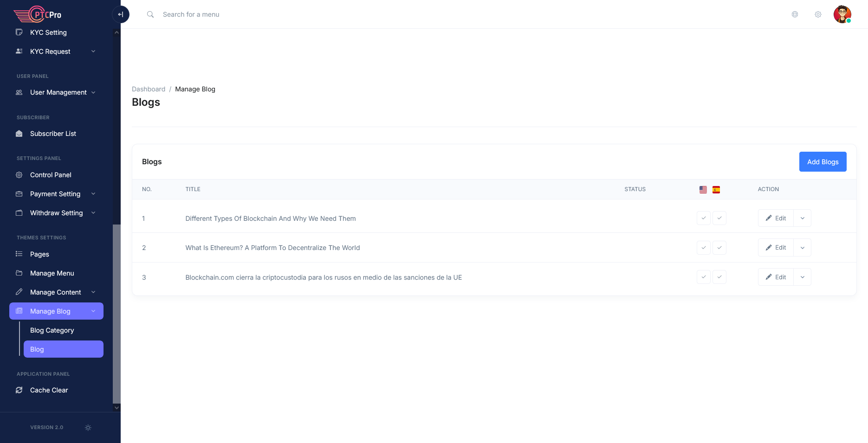Click title Blockchain.com cierra la criptocustodia
Screen dimensions: 868x443
(324, 277)
